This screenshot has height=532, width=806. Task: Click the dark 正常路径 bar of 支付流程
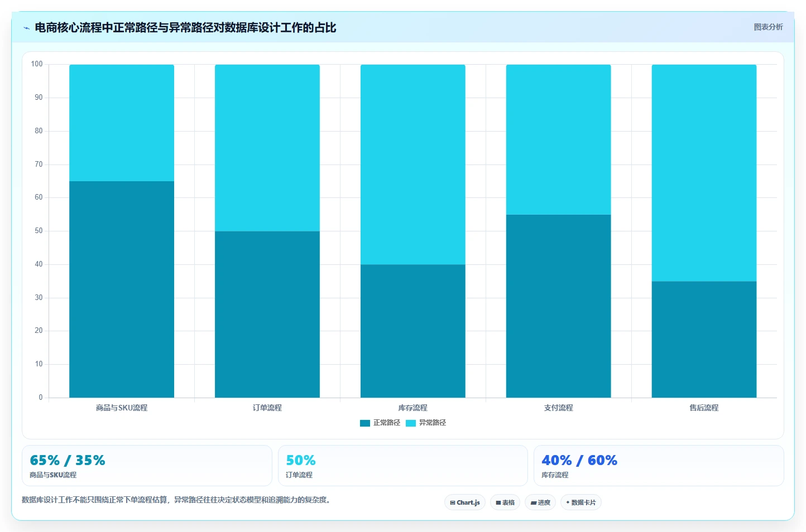(559, 306)
